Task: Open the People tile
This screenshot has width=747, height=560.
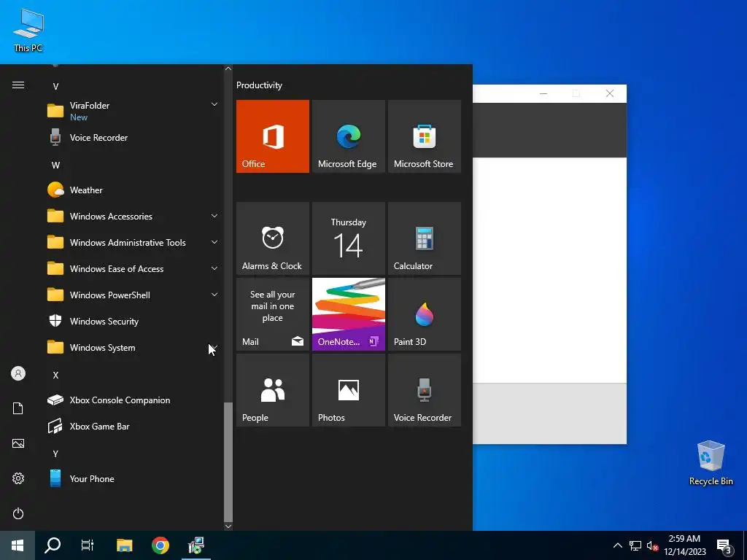Action: pyautogui.click(x=273, y=390)
